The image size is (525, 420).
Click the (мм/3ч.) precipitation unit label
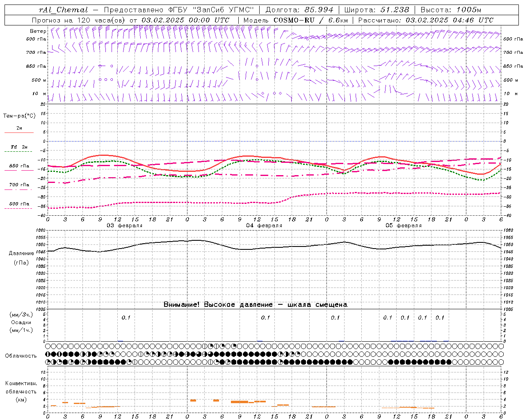21,315
